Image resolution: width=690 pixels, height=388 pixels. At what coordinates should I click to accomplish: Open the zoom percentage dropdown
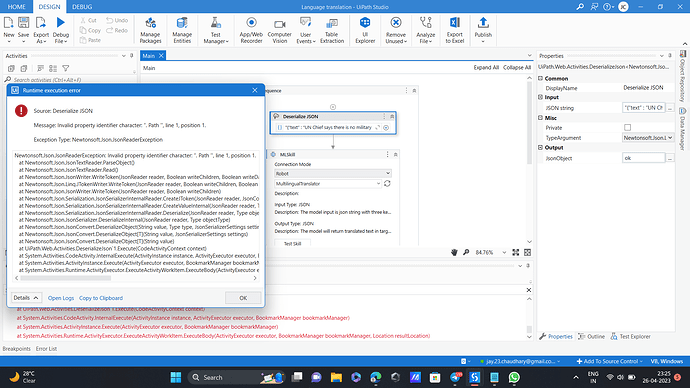(504, 253)
